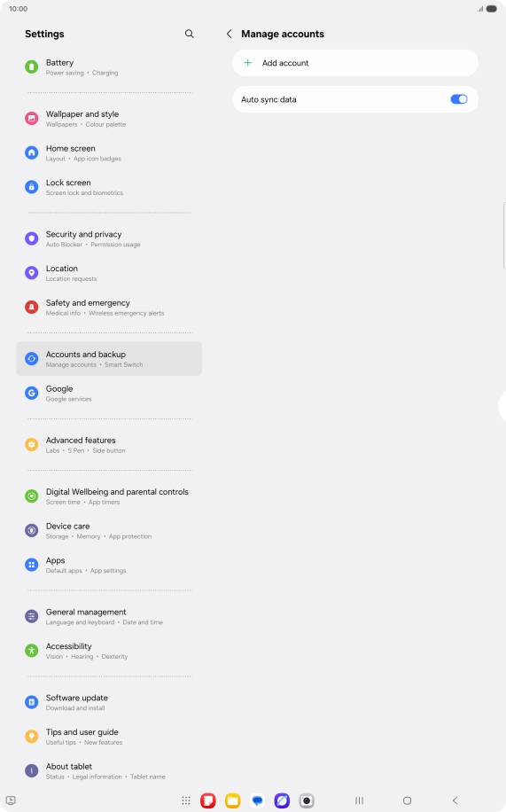
Task: Tap the Battery settings icon
Action: (32, 66)
